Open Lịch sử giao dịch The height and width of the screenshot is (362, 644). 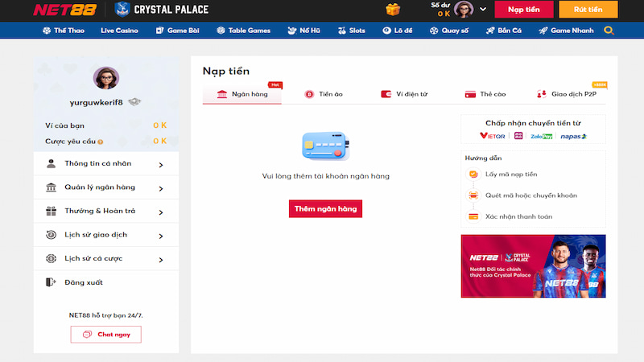tap(106, 235)
